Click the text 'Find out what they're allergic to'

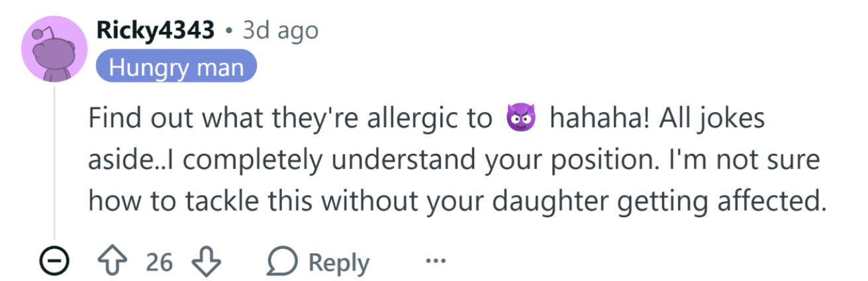pyautogui.click(x=291, y=119)
